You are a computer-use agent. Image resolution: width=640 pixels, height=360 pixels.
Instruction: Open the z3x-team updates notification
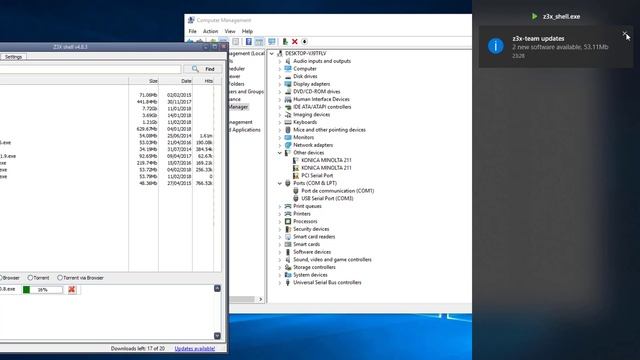[x=556, y=47]
